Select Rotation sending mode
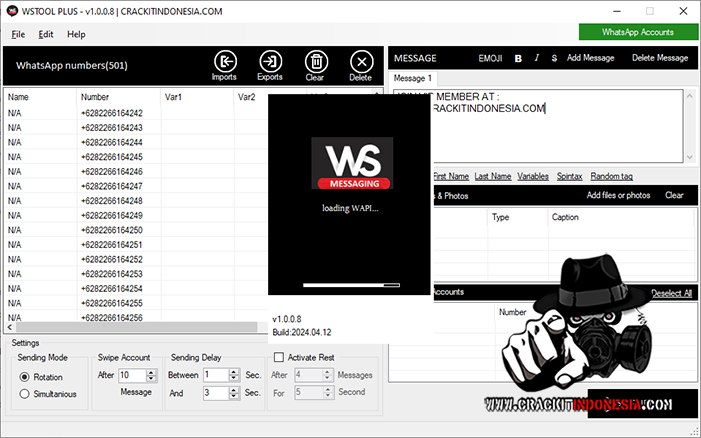 (26, 376)
